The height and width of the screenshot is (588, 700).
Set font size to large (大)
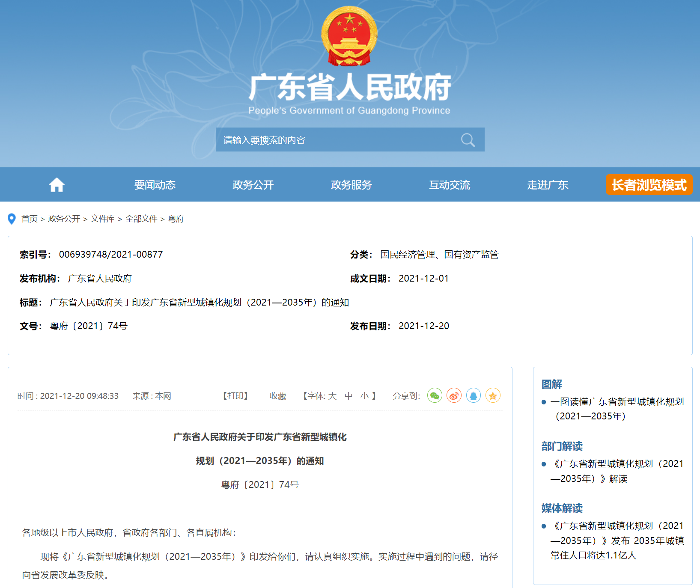click(x=332, y=396)
